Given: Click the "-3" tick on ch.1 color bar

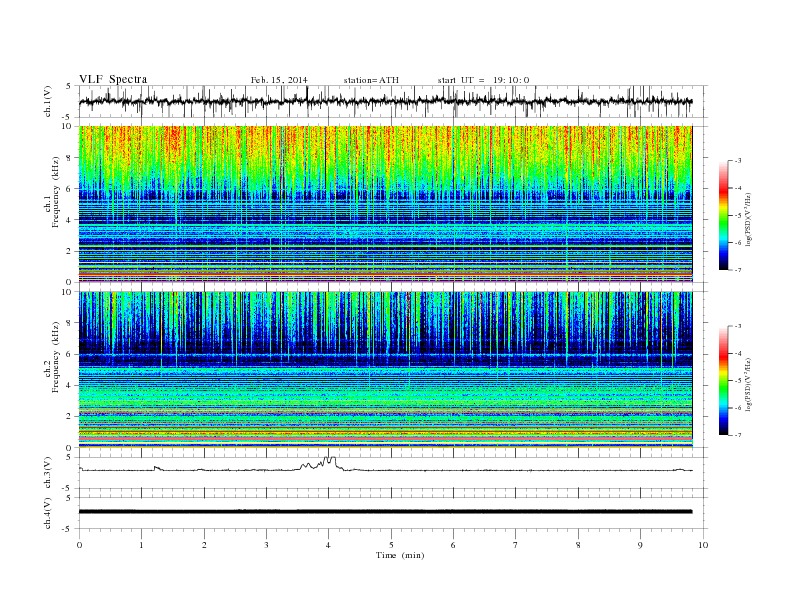Looking at the screenshot, I should click(x=738, y=161).
